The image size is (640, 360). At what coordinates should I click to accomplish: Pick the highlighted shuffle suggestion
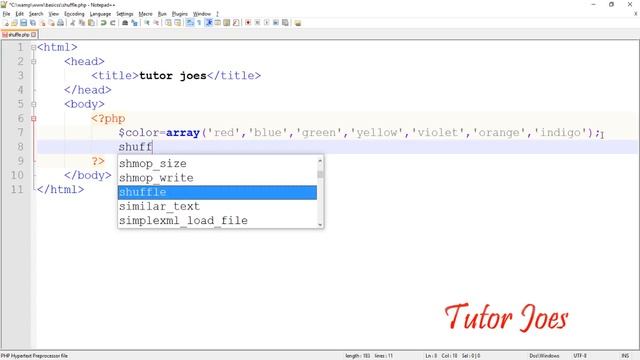coord(217,192)
